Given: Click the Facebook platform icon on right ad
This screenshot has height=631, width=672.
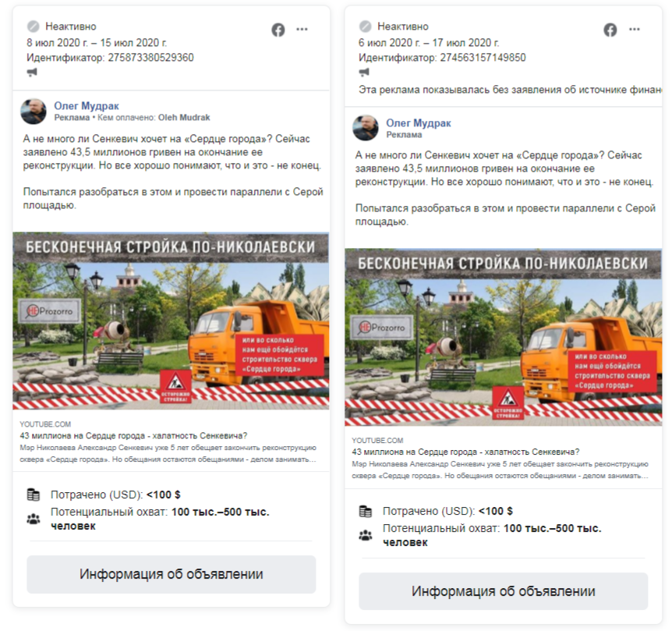Looking at the screenshot, I should point(610,30).
